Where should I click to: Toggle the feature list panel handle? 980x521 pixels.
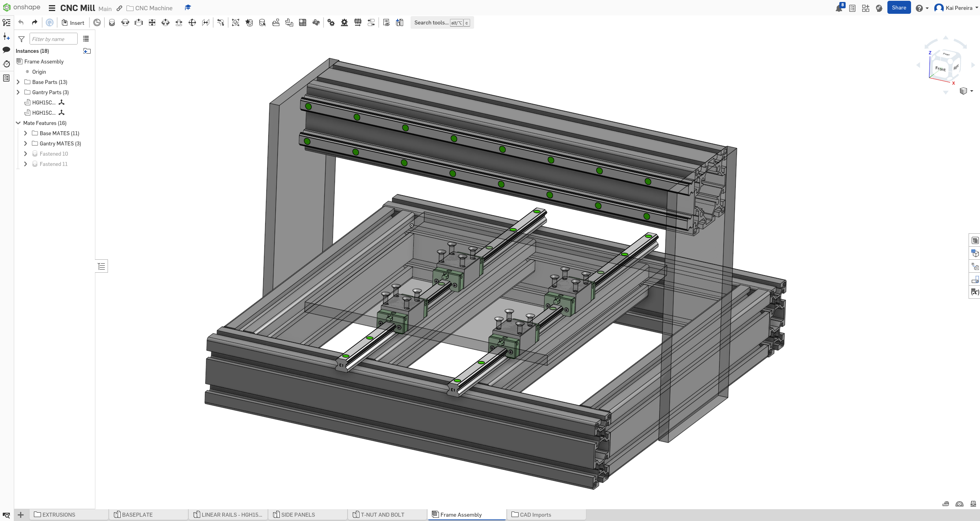pos(102,266)
